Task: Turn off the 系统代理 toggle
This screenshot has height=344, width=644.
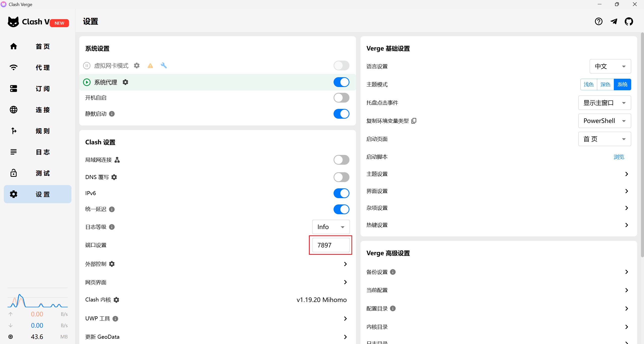Action: tap(341, 82)
